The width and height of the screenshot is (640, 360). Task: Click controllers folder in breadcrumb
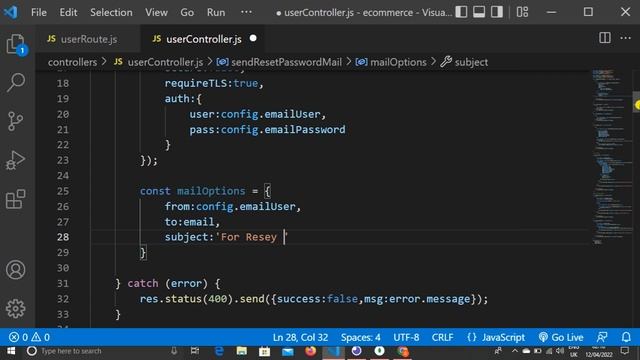(72, 62)
